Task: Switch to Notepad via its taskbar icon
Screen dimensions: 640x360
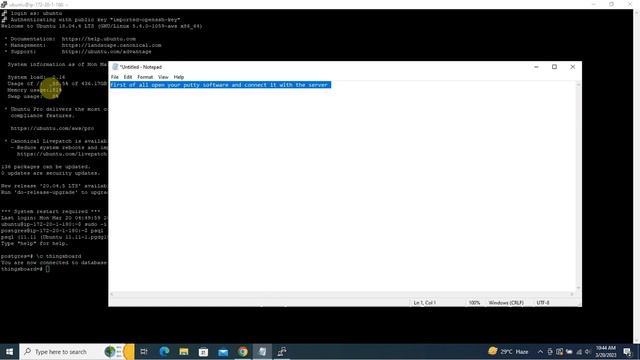Action: [262, 351]
